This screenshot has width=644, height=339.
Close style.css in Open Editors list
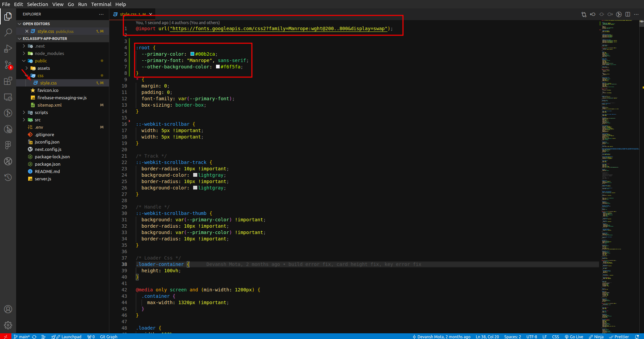(27, 31)
